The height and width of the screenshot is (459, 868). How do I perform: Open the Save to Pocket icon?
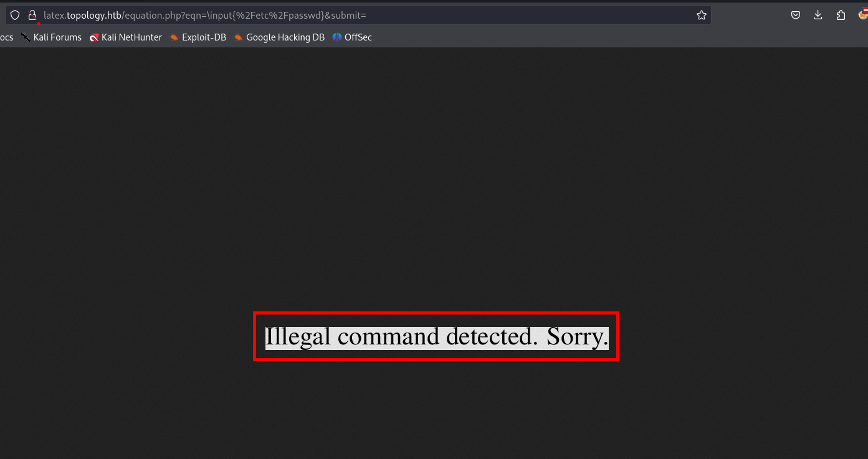[x=795, y=15]
